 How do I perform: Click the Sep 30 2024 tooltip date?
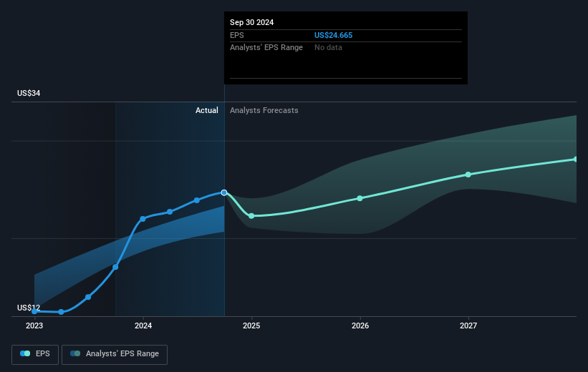click(x=251, y=22)
